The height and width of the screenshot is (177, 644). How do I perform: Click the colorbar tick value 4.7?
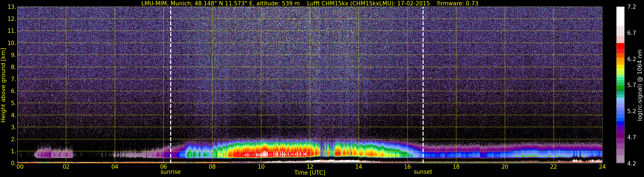point(632,137)
